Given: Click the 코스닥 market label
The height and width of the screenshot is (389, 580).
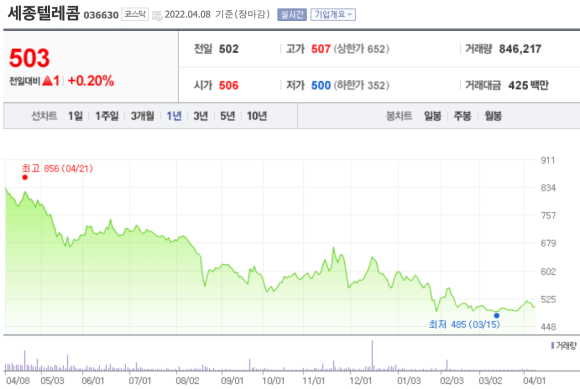Looking at the screenshot, I should [x=135, y=14].
